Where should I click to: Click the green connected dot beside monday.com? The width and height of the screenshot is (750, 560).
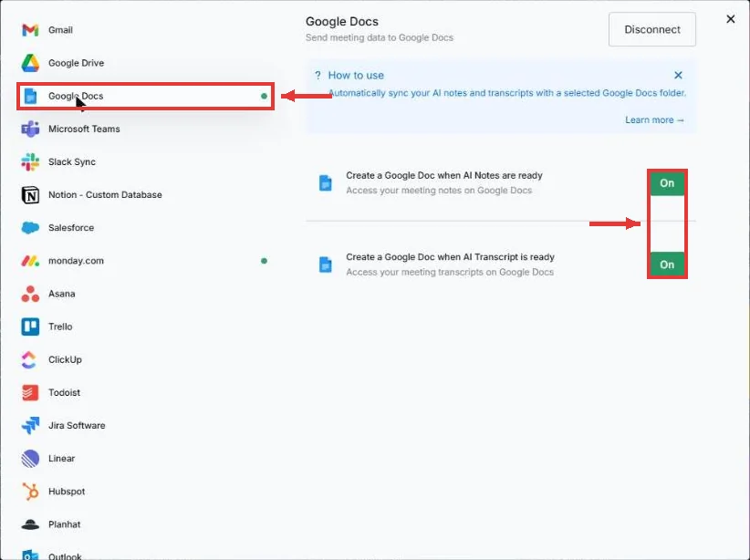(264, 261)
